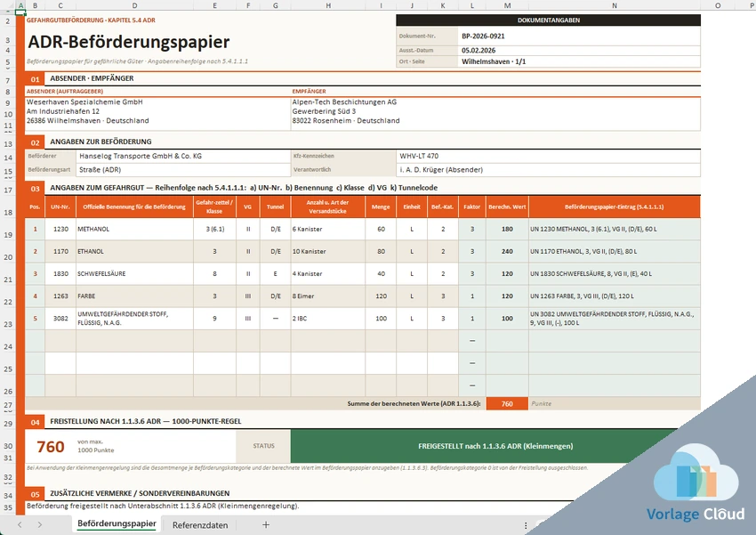Click the Tunnel column heading
Image resolution: width=756 pixels, height=535 pixels.
pos(276,207)
